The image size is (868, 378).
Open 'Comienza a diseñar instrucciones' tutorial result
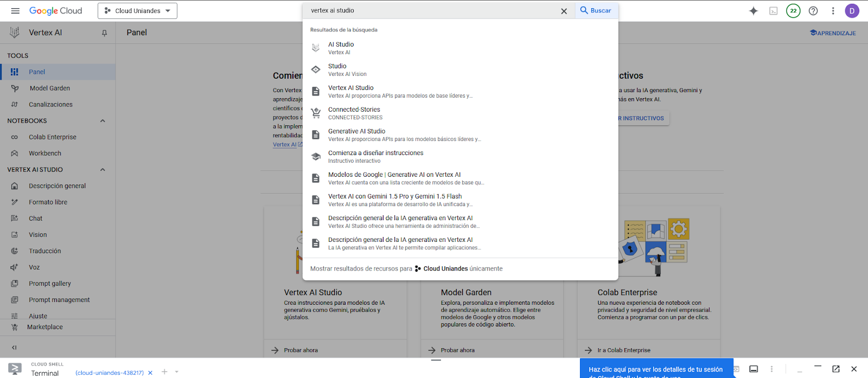(460, 156)
